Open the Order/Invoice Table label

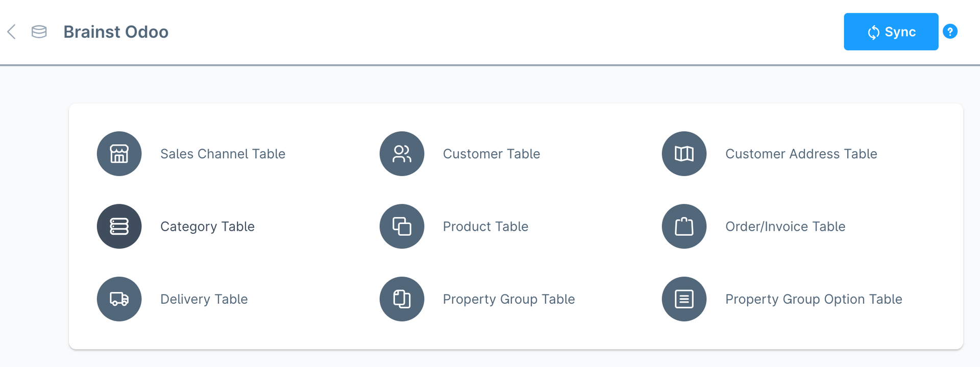click(785, 226)
